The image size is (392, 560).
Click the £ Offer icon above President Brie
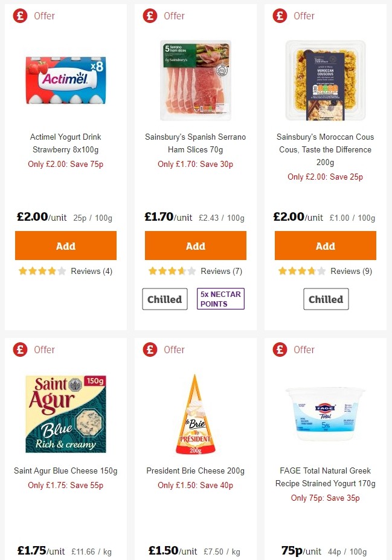click(x=150, y=350)
